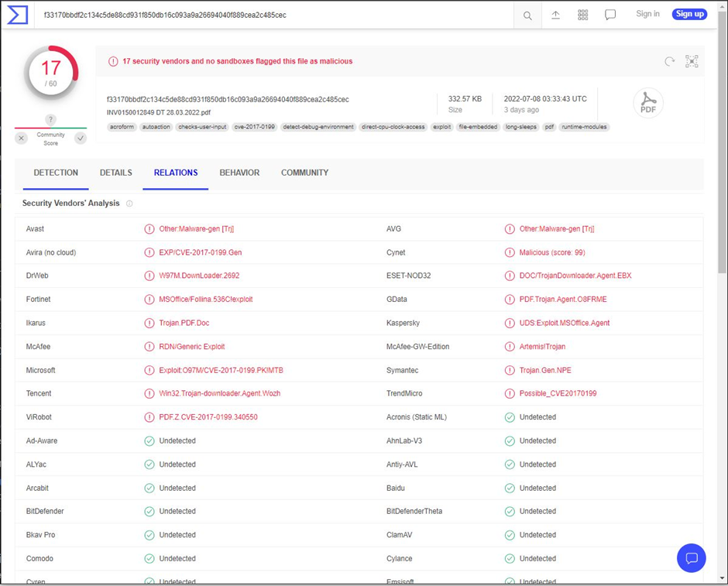
Task: Click the hash search input field
Action: point(274,15)
